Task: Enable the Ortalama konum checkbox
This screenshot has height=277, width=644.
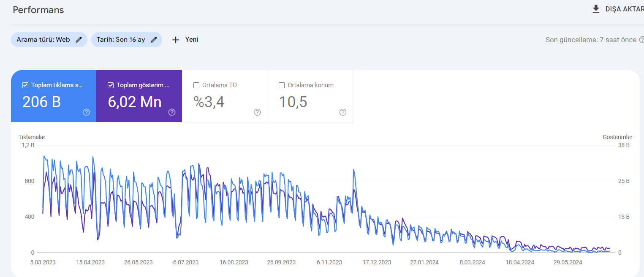Action: tap(282, 85)
